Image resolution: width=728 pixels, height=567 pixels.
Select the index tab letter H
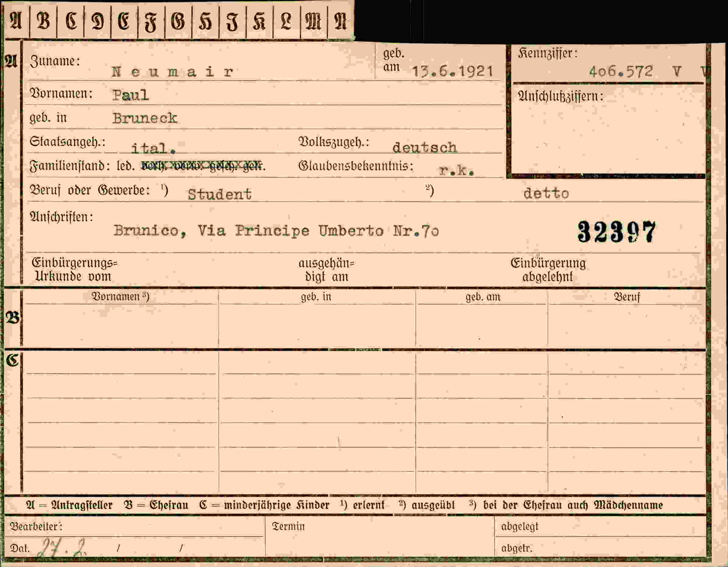[x=205, y=21]
